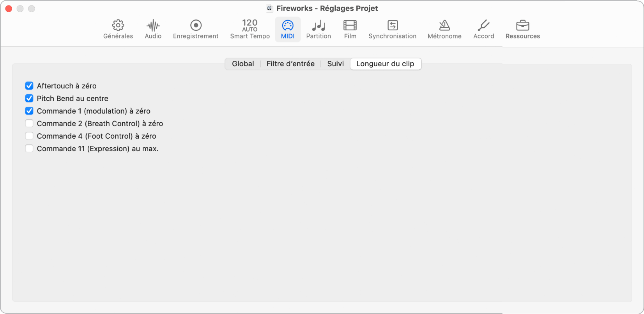
Task: Disable Commande 1 (modulation) à zéro
Action: point(29,111)
